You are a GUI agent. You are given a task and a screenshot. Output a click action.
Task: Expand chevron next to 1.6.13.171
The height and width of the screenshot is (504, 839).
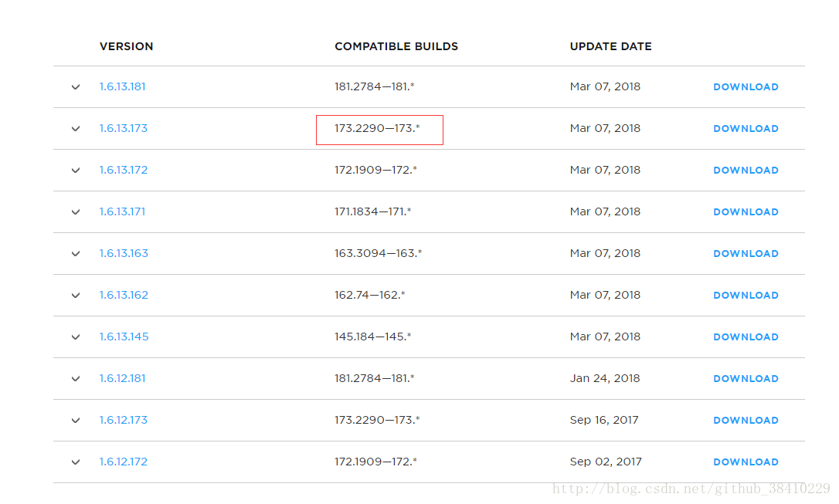coord(76,212)
